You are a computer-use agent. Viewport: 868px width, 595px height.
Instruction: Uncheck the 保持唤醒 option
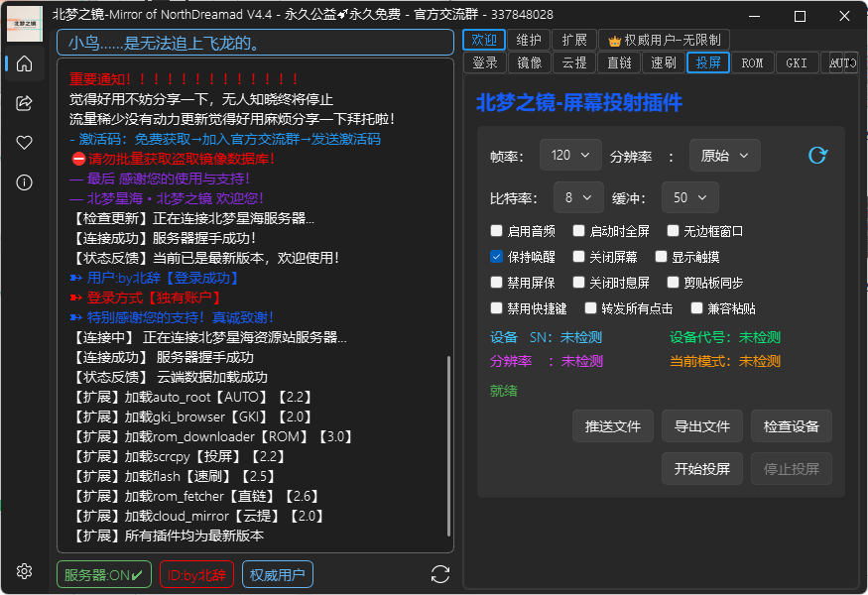[x=496, y=256]
